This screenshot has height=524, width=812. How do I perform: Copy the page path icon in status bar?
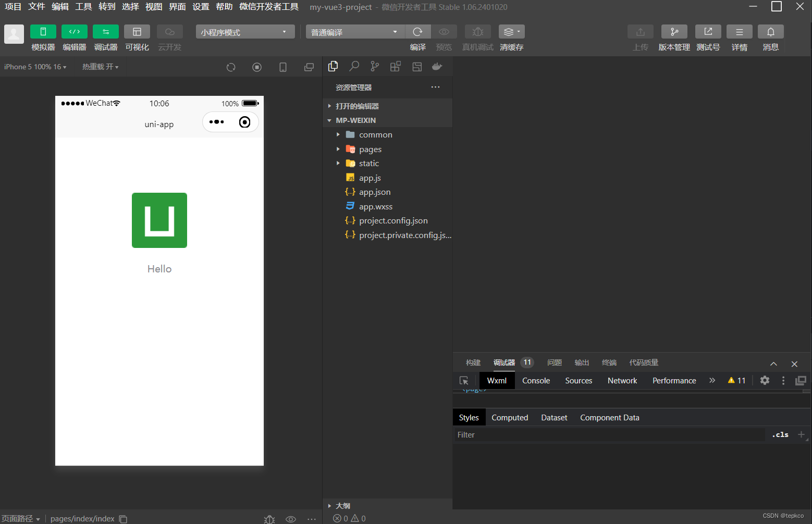coord(123,519)
